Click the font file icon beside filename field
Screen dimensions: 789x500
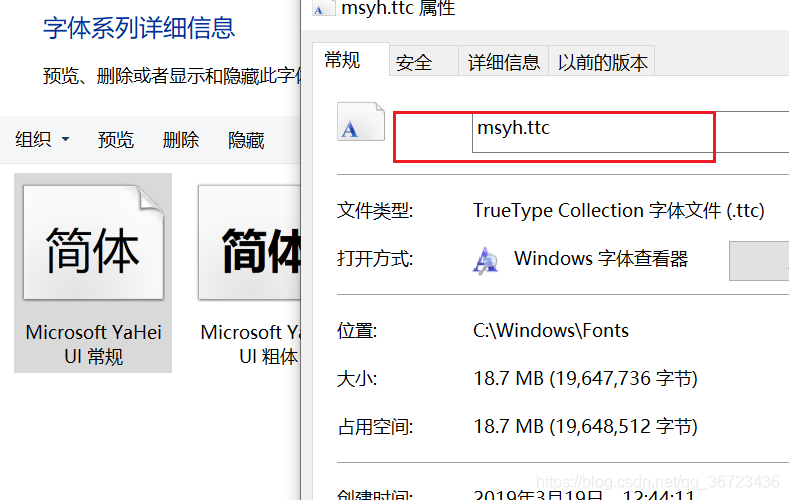[x=361, y=122]
